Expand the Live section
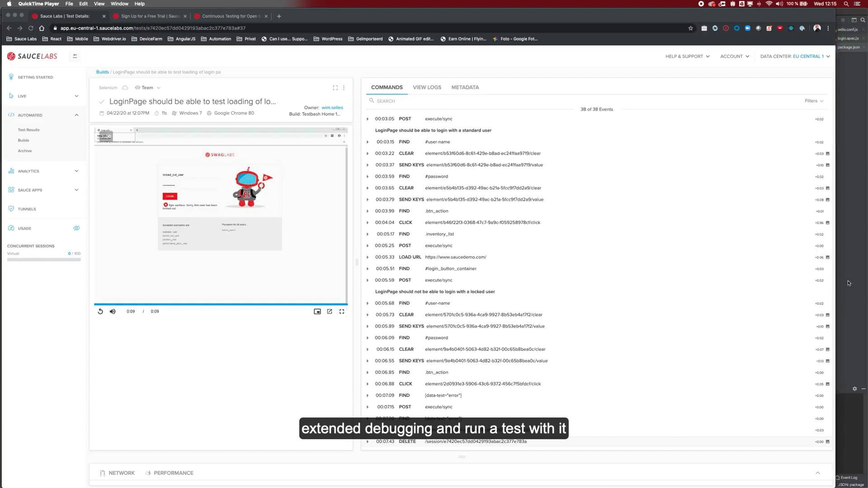The image size is (868, 488). coord(76,96)
